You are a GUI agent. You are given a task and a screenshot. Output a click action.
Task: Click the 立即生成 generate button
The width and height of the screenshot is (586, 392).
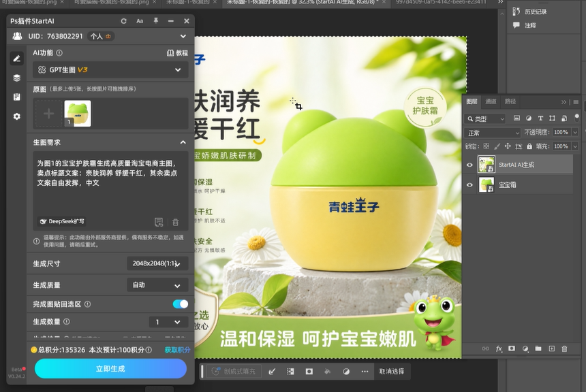point(110,369)
